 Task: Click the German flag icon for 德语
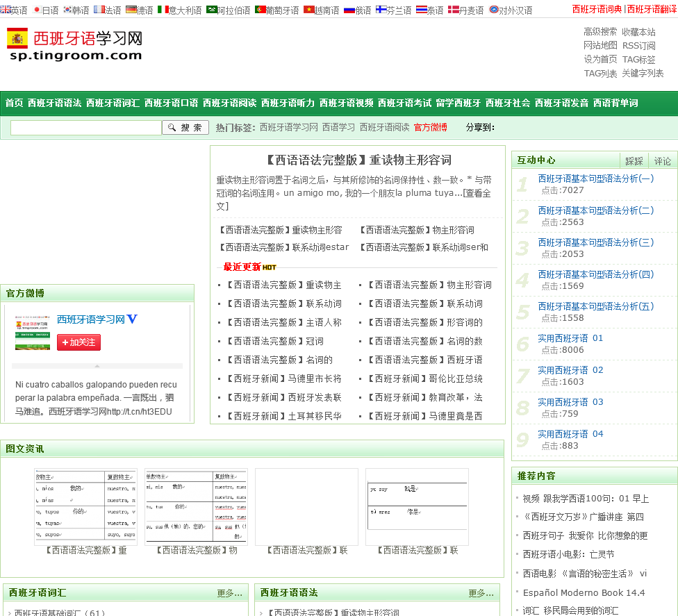click(x=131, y=10)
